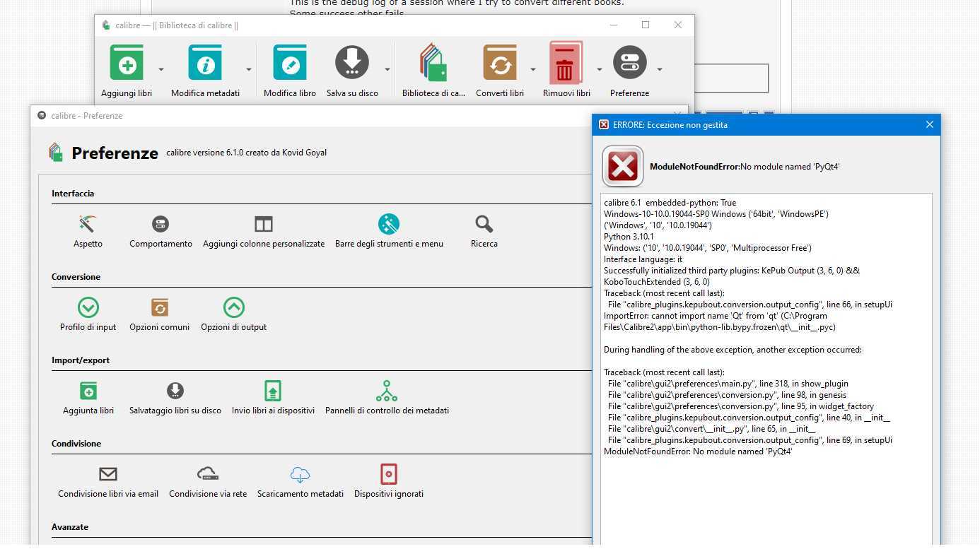Select the Rimuovi libri trash icon
980x549 pixels.
[x=566, y=63]
